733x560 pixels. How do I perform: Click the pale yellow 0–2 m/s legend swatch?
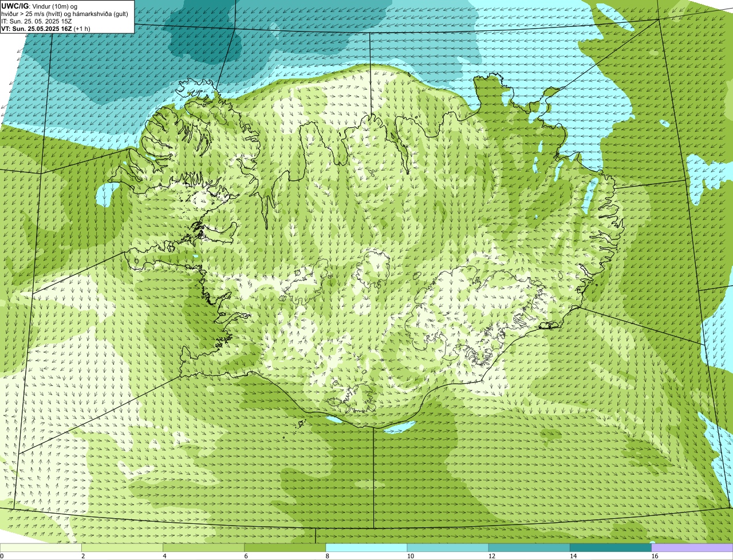point(41,548)
